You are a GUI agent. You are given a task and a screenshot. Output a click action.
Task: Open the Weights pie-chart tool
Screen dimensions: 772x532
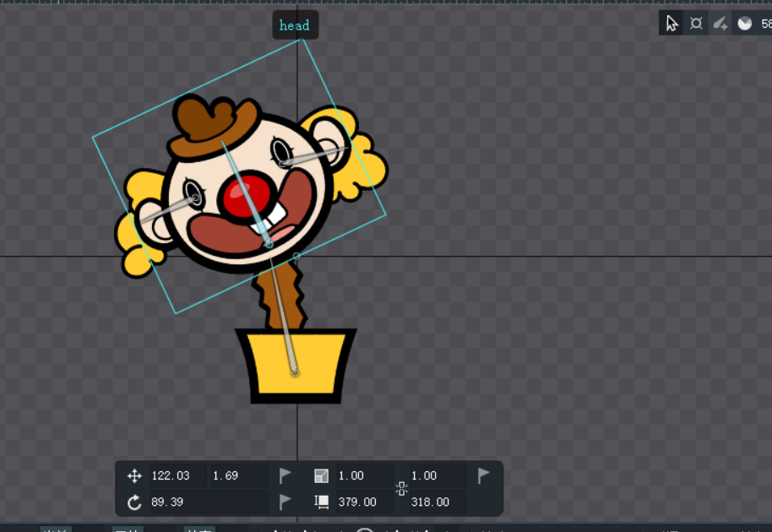point(744,23)
